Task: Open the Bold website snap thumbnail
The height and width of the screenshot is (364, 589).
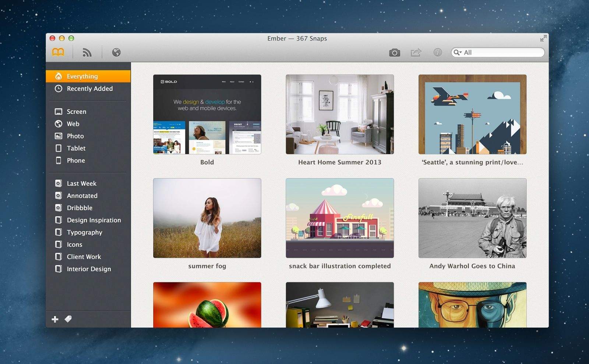Action: pos(207,114)
